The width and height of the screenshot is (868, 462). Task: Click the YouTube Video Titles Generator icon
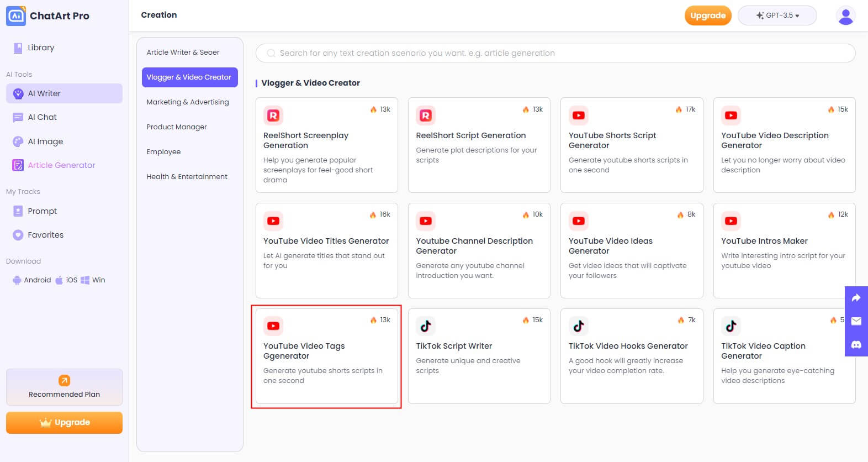click(273, 221)
